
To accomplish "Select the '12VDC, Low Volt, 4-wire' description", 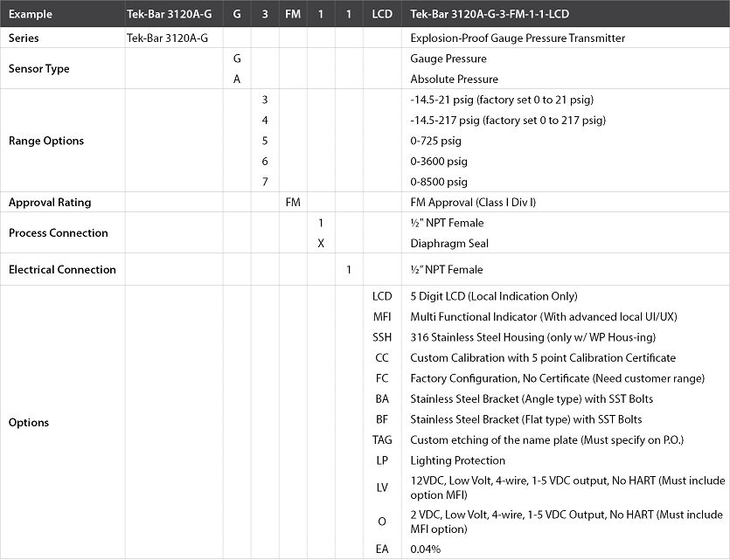I will [567, 487].
